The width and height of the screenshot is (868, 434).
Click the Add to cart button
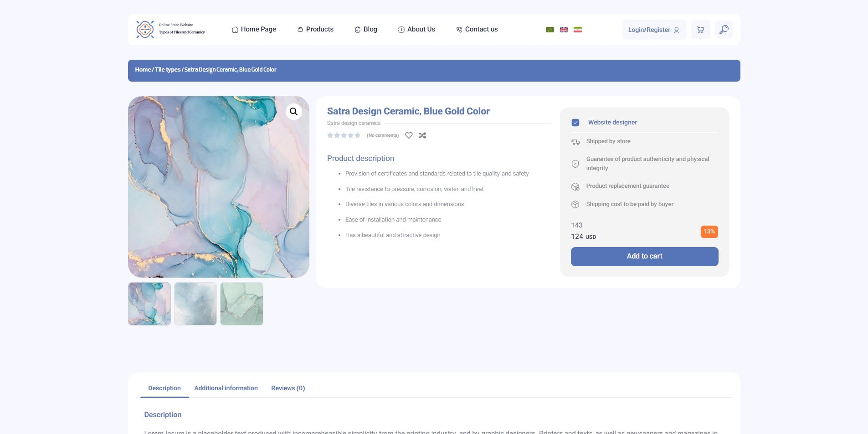click(644, 256)
